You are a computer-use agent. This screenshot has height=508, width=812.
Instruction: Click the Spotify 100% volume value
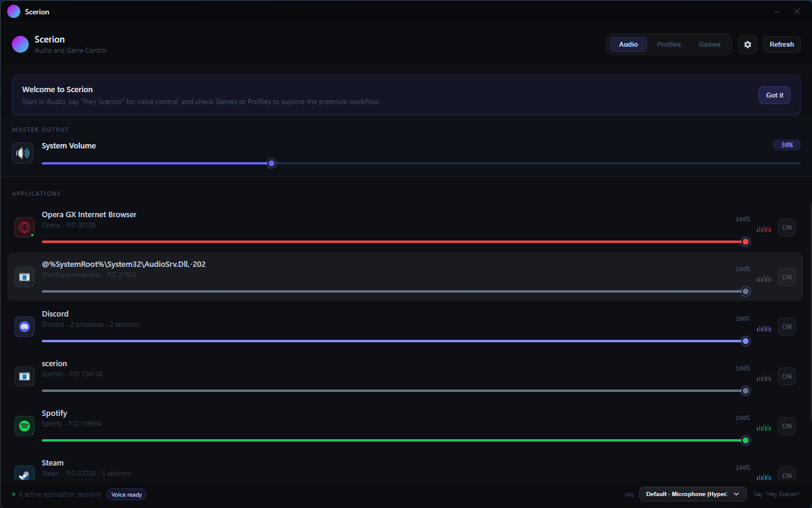743,418
